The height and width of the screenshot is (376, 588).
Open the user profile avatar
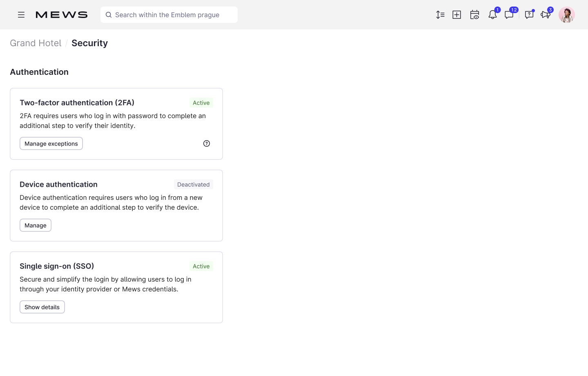[566, 15]
